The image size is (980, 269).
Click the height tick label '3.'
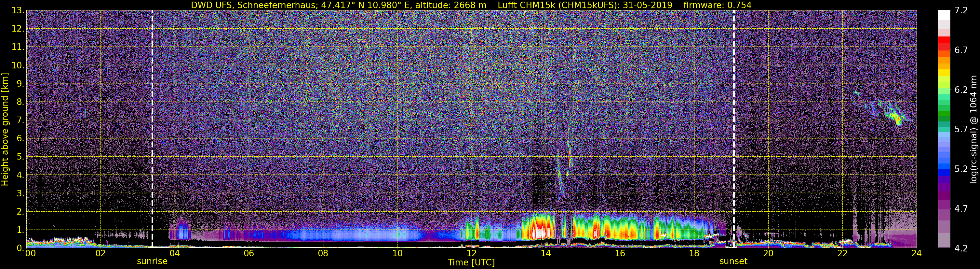pyautogui.click(x=20, y=193)
